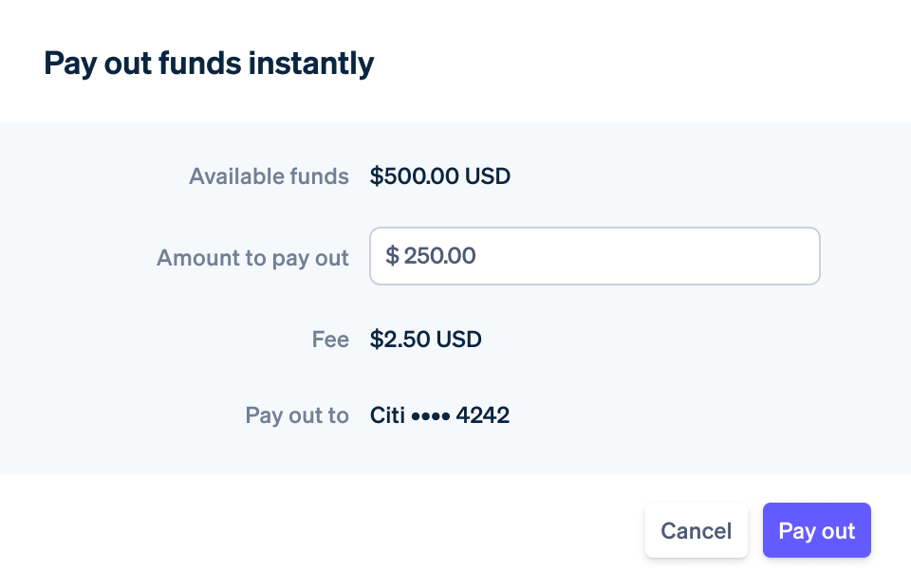Click the Available funds label

(x=269, y=176)
